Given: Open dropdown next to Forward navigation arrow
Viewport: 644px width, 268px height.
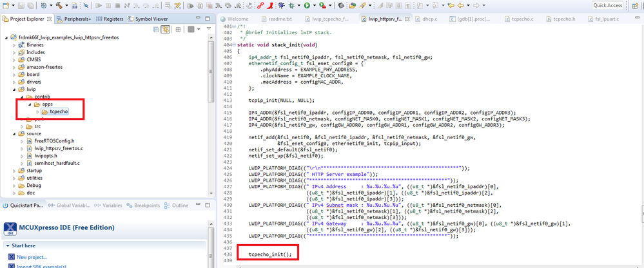Looking at the screenshot, I should pyautogui.click(x=484, y=5).
